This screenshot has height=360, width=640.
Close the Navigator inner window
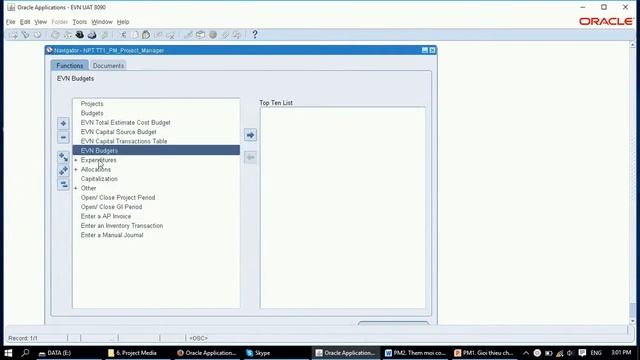(x=433, y=50)
